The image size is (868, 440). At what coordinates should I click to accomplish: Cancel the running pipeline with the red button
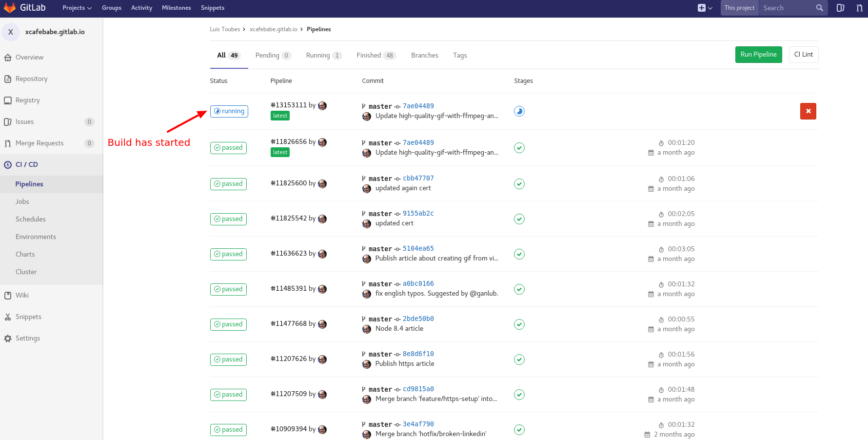click(x=808, y=111)
